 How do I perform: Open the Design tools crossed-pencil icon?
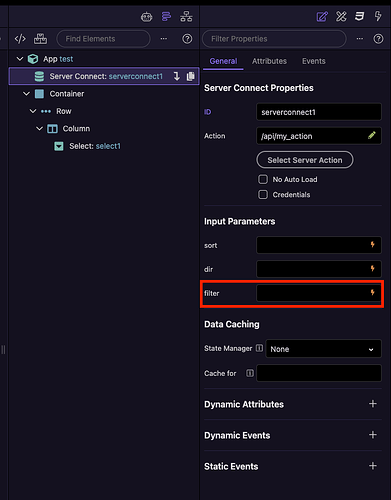click(341, 16)
